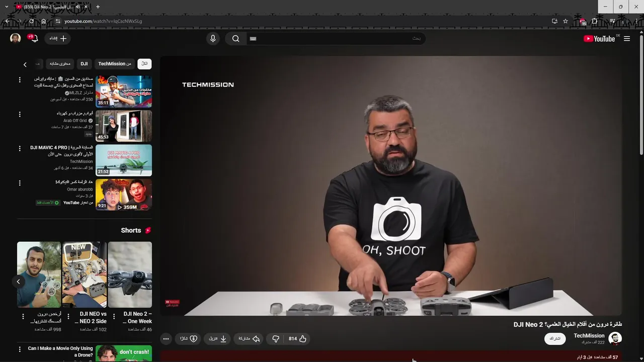Viewport: 644px width, 362px height.
Task: Click the Arab Off Grid channel name
Action: (x=75, y=121)
